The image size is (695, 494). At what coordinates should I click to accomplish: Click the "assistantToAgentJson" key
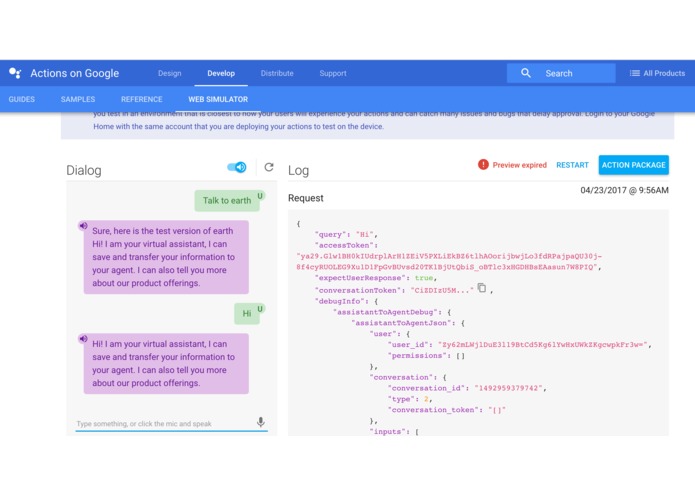tap(404, 323)
